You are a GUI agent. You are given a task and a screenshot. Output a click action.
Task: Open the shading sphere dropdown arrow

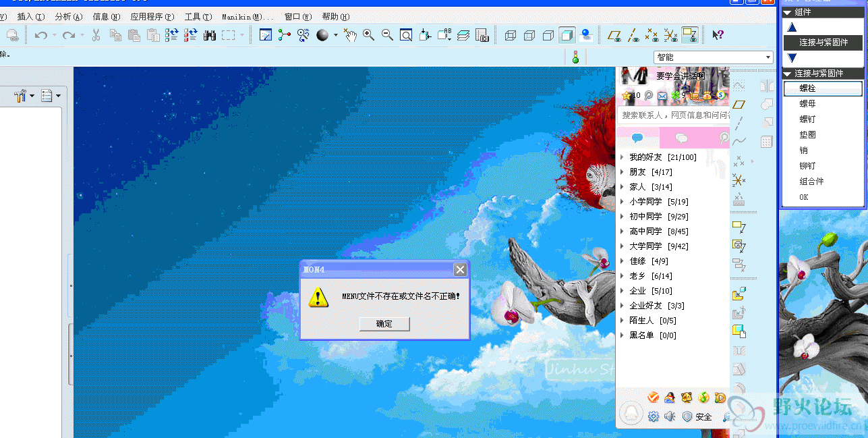click(335, 35)
